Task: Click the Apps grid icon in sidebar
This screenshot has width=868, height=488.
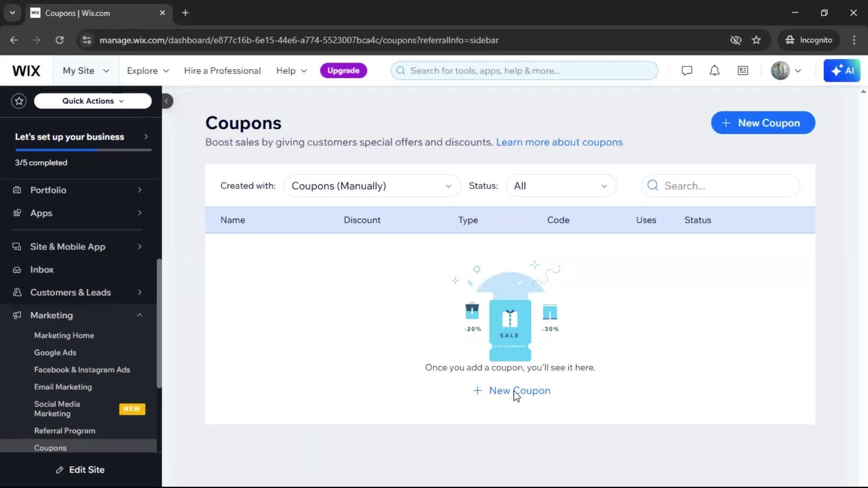Action: pyautogui.click(x=17, y=213)
